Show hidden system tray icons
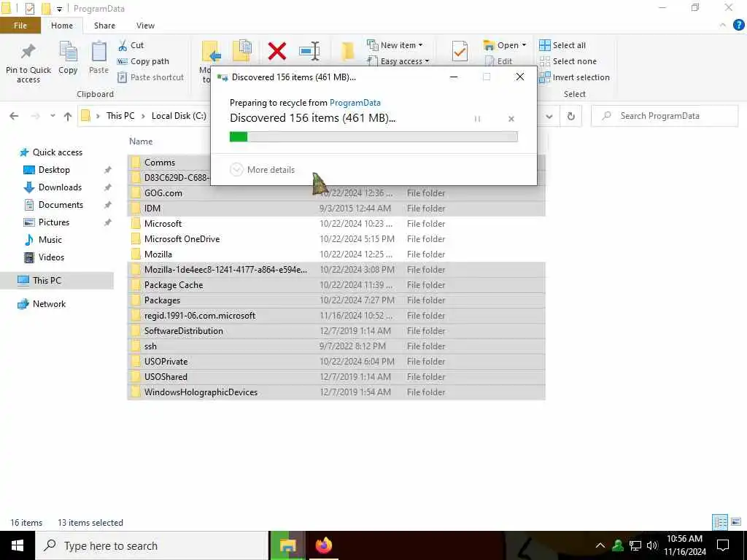Viewport: 747px width, 560px height. (x=600, y=545)
